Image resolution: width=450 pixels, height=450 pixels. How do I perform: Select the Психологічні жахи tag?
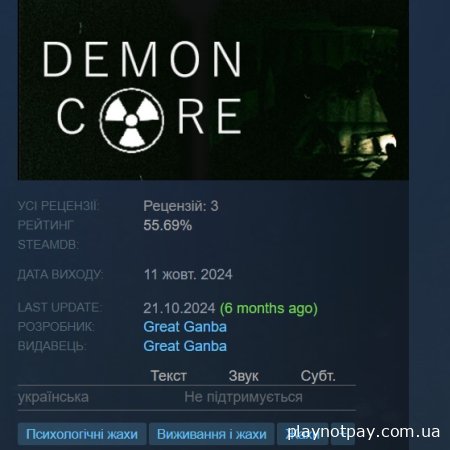(82, 434)
